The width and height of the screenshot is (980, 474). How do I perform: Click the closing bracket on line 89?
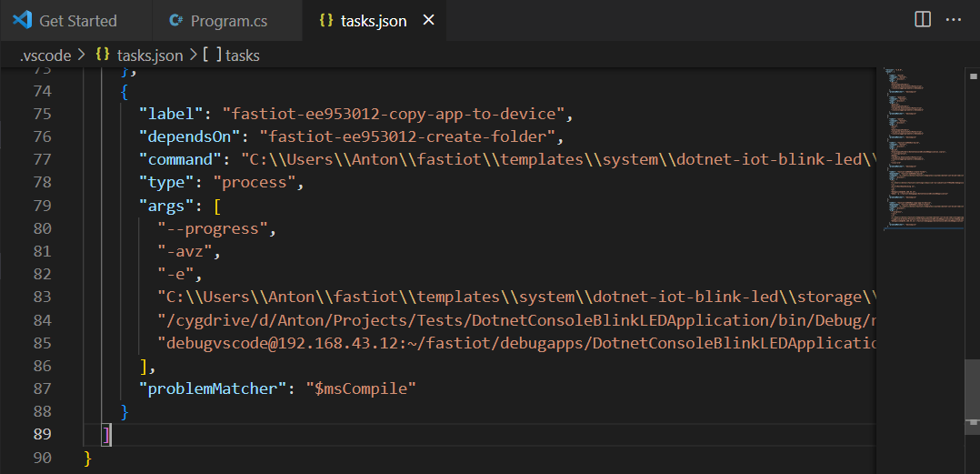click(107, 434)
